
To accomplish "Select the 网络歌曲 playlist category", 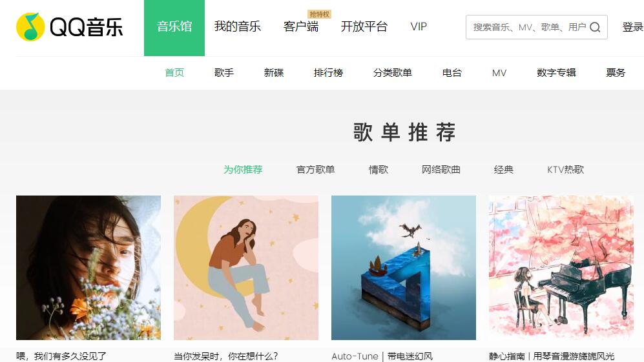I will (x=441, y=170).
